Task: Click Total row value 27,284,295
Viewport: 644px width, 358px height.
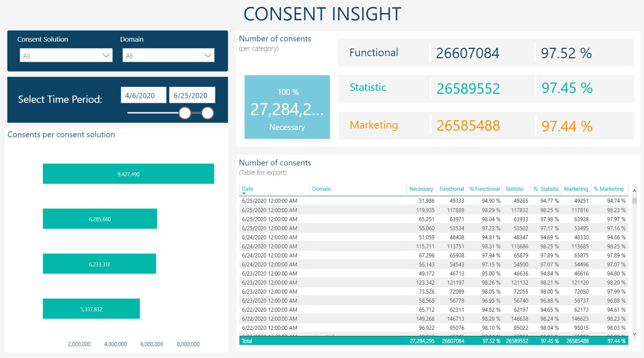Action: point(422,341)
